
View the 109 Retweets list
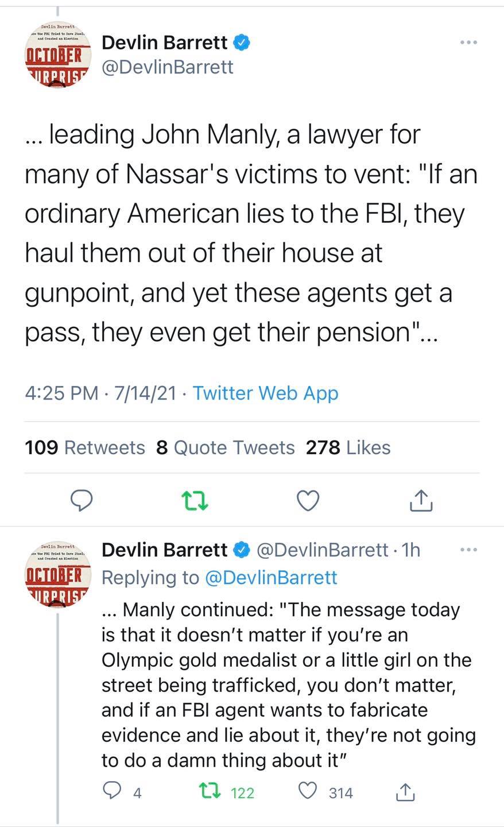coord(84,447)
